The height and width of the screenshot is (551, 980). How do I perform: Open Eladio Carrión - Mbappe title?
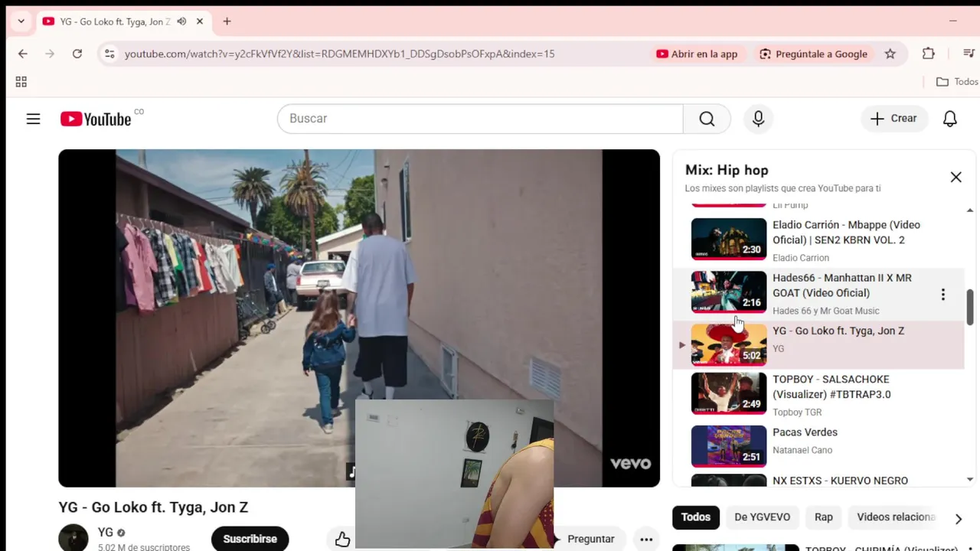846,232
